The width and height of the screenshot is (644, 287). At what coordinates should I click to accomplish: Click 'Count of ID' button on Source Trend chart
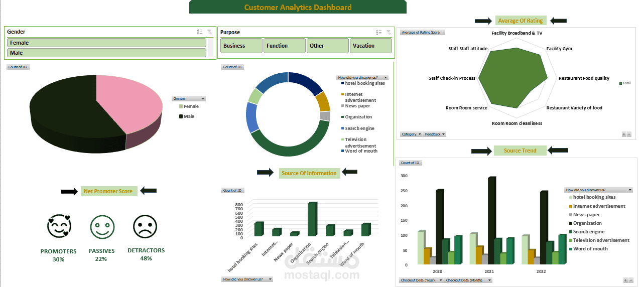(410, 163)
